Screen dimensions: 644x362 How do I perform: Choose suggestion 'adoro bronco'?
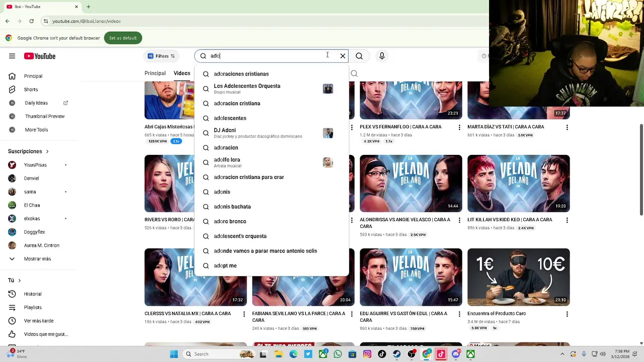click(272, 221)
